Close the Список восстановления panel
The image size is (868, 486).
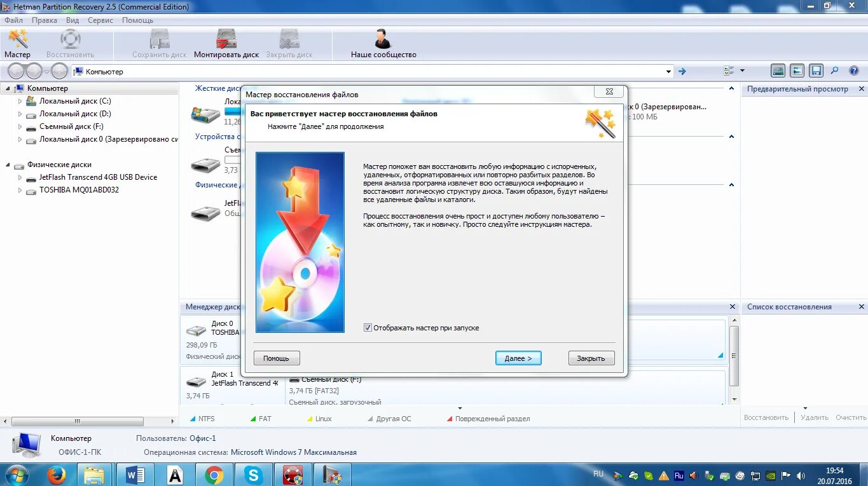[x=862, y=307]
